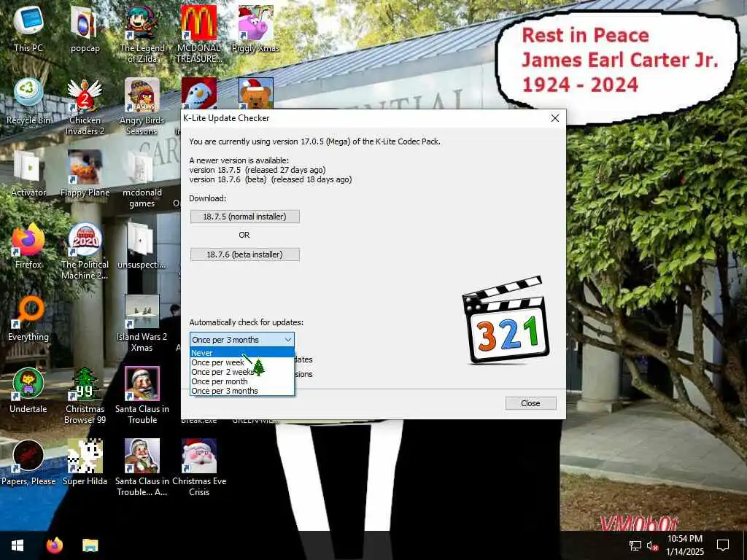Select the MCDONAL TREASURE shortcut icon

pyautogui.click(x=198, y=34)
